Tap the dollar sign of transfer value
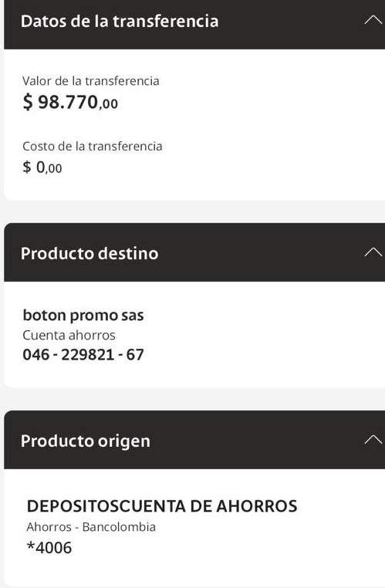This screenshot has width=385, height=588. [x=28, y=102]
